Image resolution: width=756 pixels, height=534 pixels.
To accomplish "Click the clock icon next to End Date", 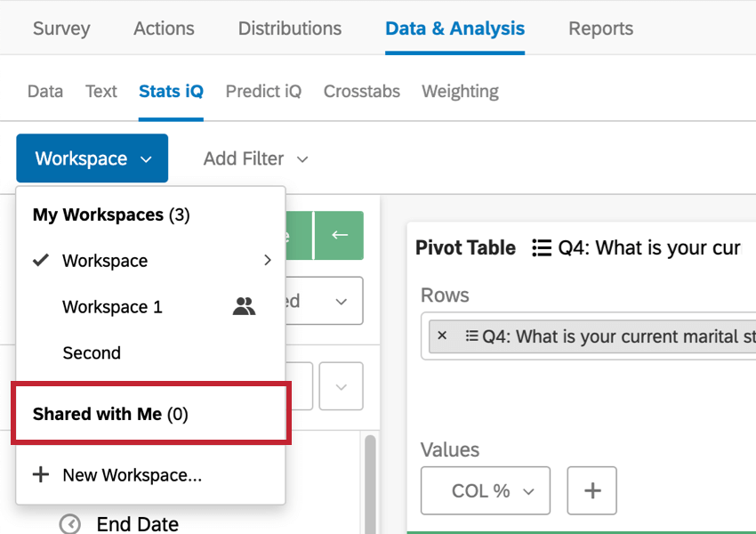I will 70,524.
